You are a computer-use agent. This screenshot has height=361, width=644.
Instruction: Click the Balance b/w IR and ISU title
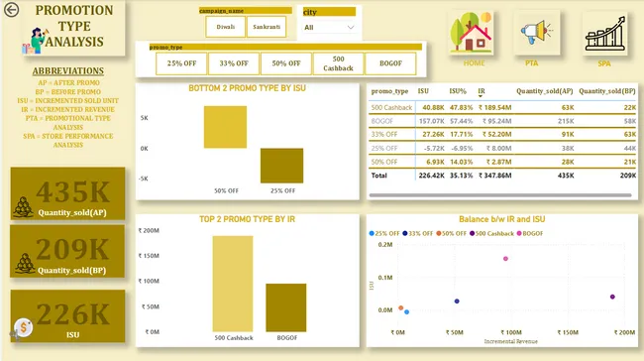(x=502, y=219)
